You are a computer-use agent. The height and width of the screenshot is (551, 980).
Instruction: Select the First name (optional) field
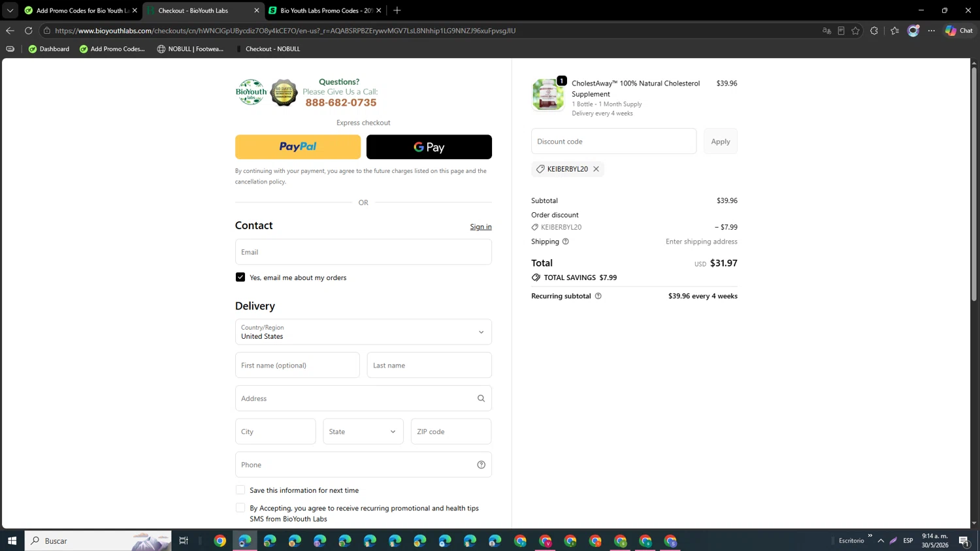point(297,365)
